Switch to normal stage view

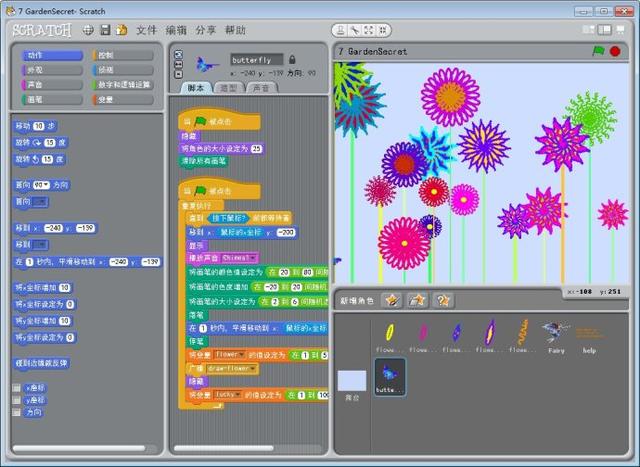pyautogui.click(x=604, y=30)
